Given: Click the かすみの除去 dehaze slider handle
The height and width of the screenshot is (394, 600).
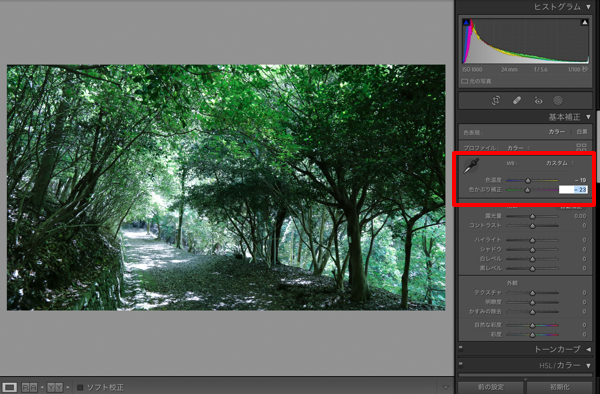Looking at the screenshot, I should tap(532, 312).
